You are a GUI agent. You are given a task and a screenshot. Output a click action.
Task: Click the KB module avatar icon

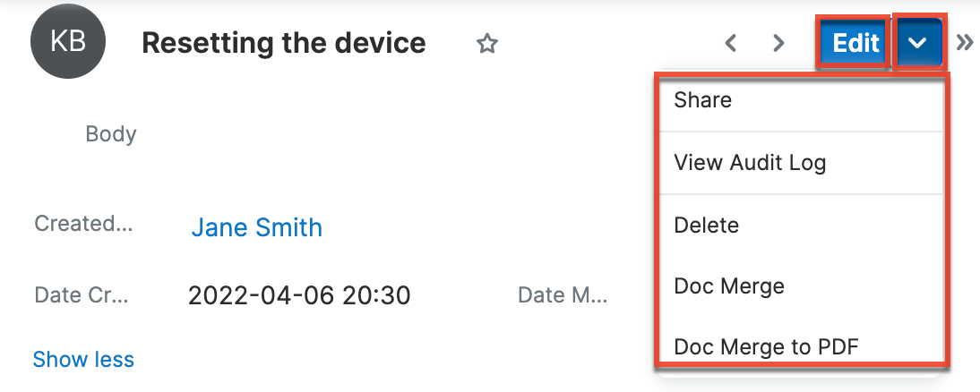click(68, 42)
